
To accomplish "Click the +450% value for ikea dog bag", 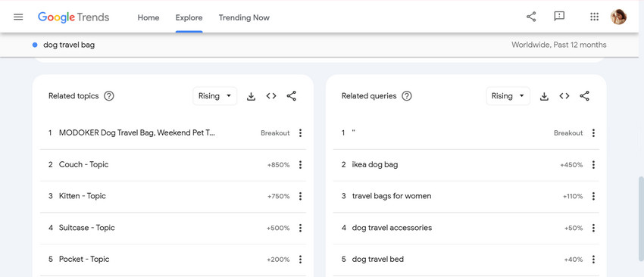I will (571, 165).
